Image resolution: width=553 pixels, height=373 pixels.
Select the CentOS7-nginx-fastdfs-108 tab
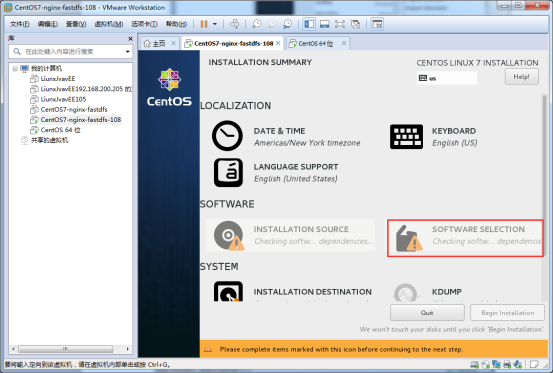233,43
